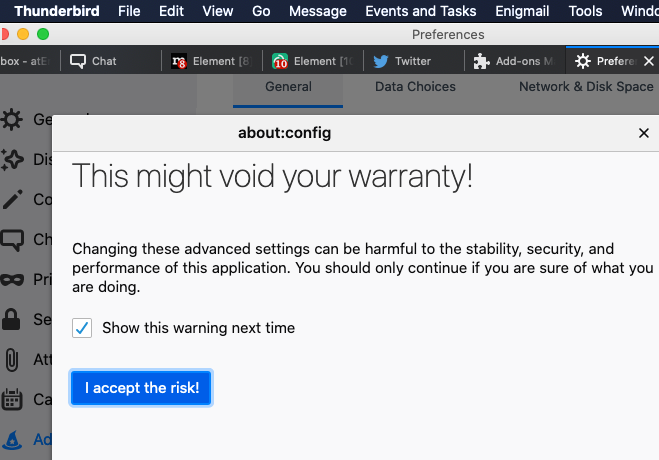
Task: Uncheck Show this warning next time
Action: (x=82, y=328)
